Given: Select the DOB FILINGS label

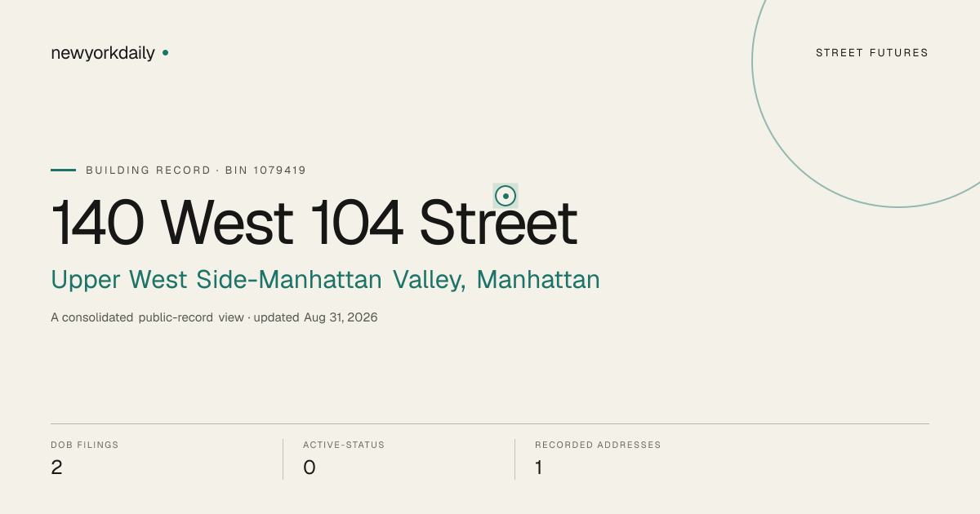Looking at the screenshot, I should pyautogui.click(x=85, y=445).
